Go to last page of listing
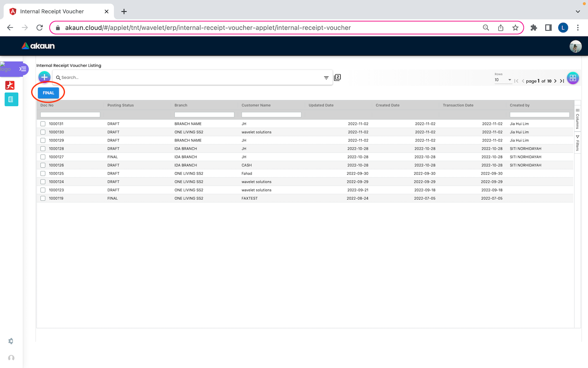Image resolution: width=588 pixels, height=368 pixels. (562, 81)
